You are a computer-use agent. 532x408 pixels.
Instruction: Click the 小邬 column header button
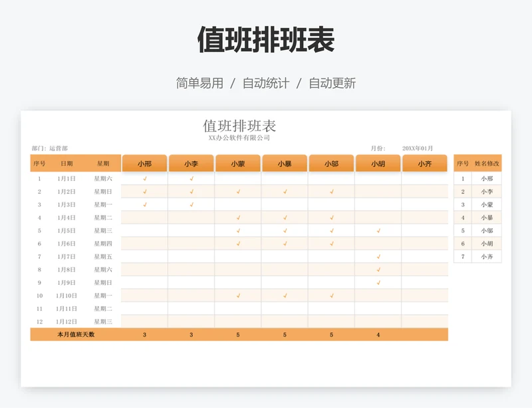331,164
